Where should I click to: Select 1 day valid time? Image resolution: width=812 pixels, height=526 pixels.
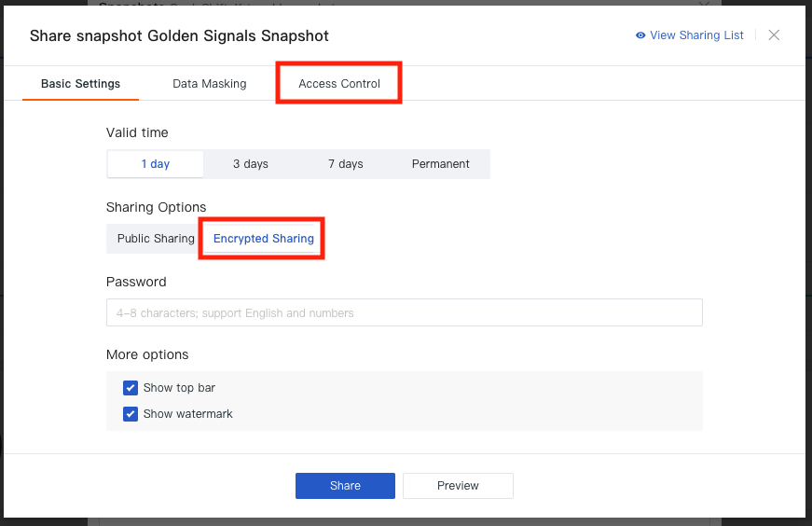click(x=156, y=164)
